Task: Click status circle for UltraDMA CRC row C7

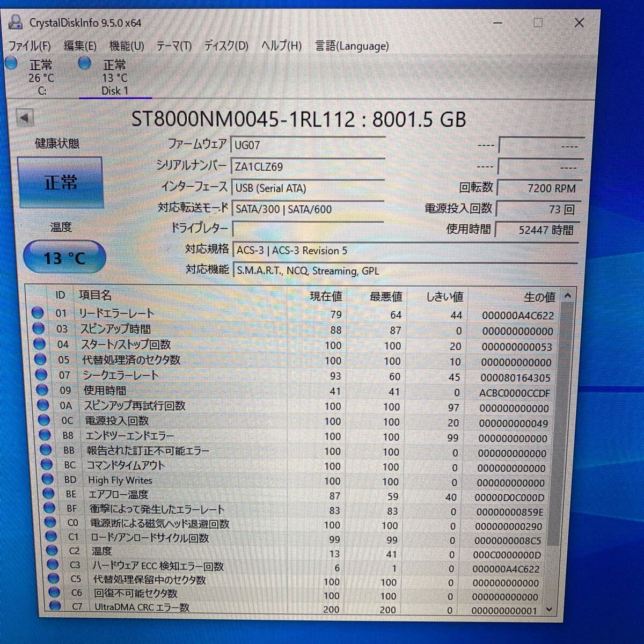Action: tap(55, 606)
